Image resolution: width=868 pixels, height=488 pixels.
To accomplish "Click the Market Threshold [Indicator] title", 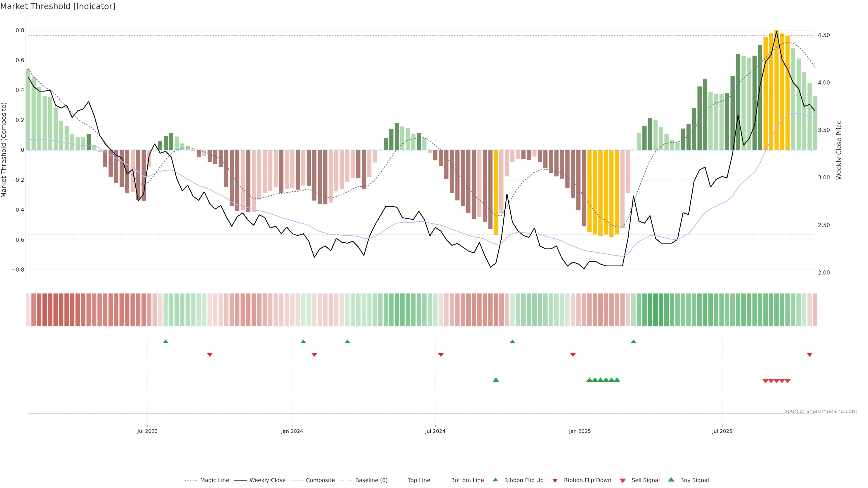I will (x=58, y=6).
